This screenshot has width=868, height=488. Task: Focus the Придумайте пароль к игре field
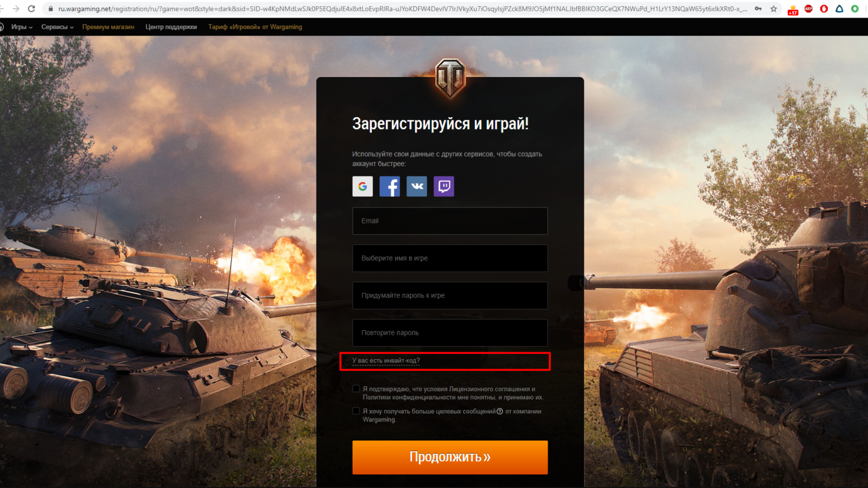coord(450,295)
